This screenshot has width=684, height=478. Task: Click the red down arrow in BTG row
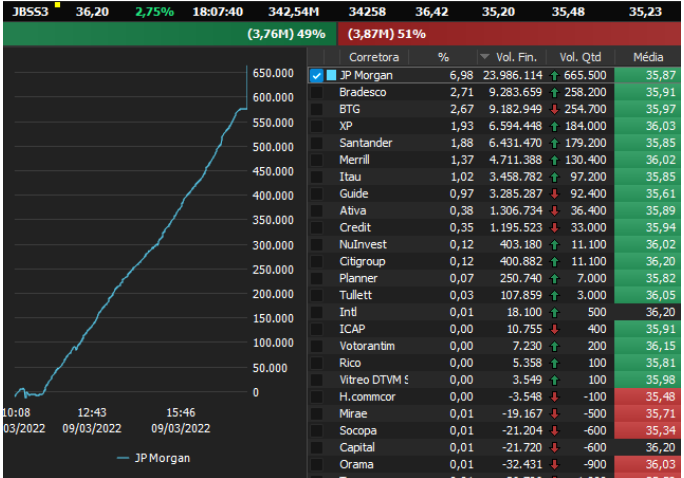tap(554, 109)
